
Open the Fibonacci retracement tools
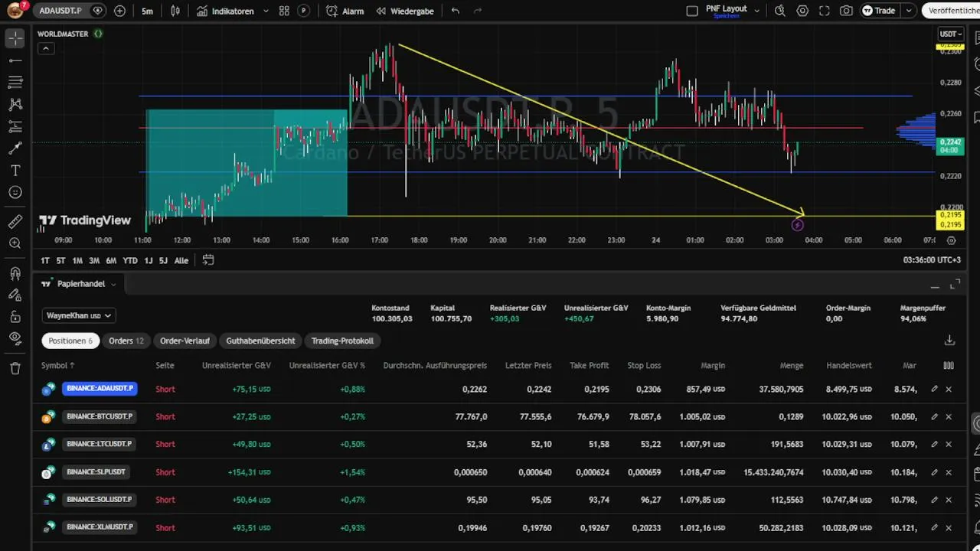click(x=15, y=82)
